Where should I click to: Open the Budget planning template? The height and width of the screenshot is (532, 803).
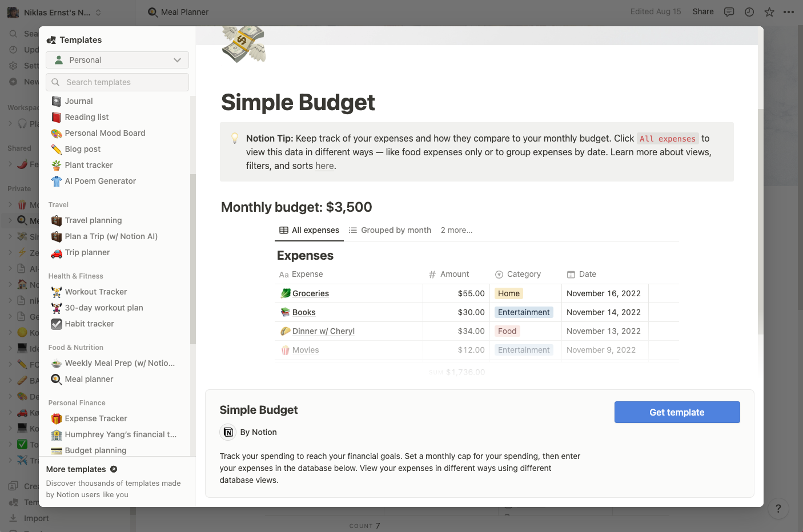pyautogui.click(x=117, y=450)
